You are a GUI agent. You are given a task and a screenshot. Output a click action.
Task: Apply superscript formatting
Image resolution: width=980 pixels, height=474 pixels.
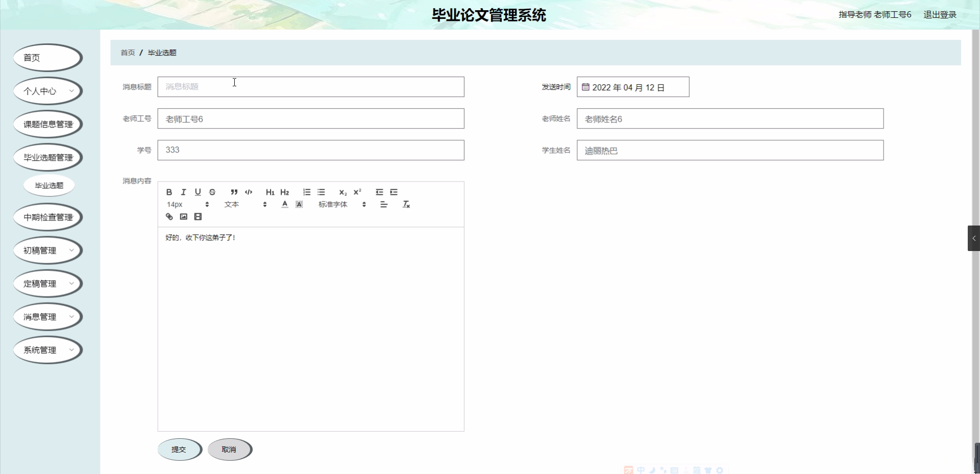357,192
